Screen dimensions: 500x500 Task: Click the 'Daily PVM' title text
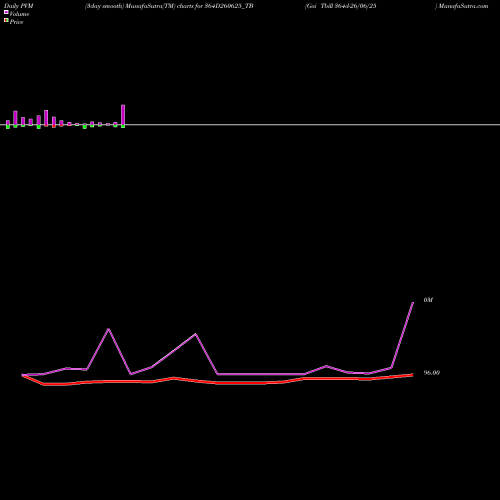[x=19, y=6]
